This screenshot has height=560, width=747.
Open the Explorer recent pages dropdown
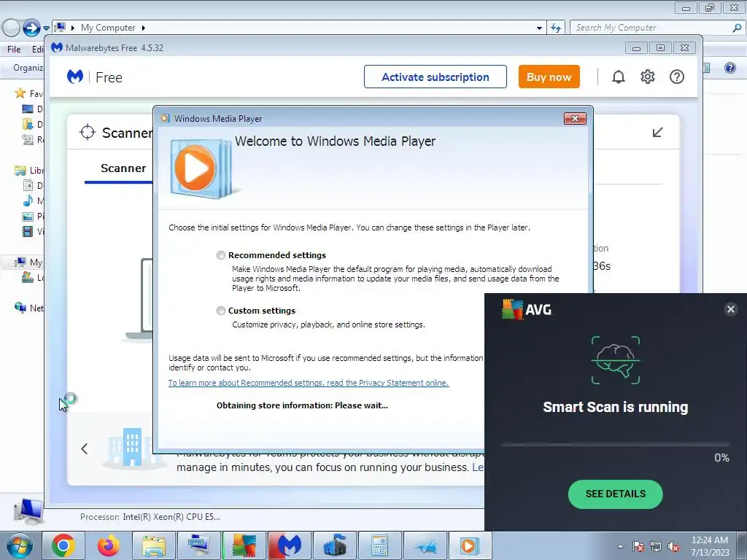point(46,28)
